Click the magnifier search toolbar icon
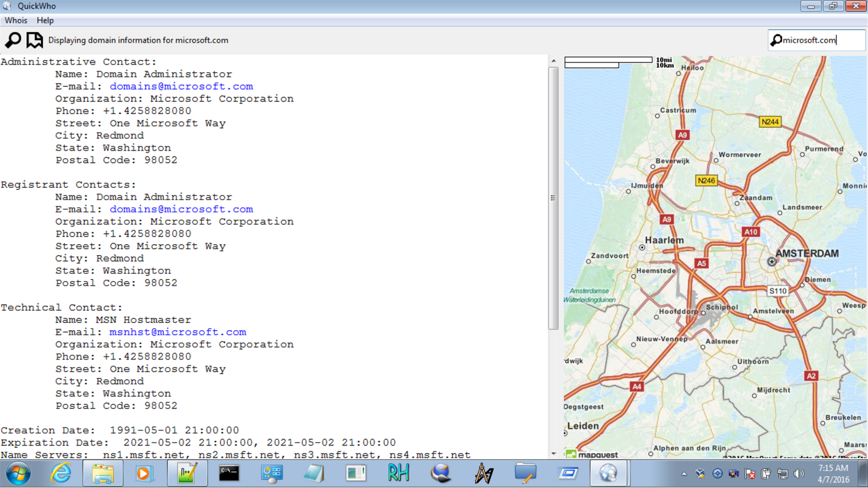The image size is (868, 488). tap(13, 40)
